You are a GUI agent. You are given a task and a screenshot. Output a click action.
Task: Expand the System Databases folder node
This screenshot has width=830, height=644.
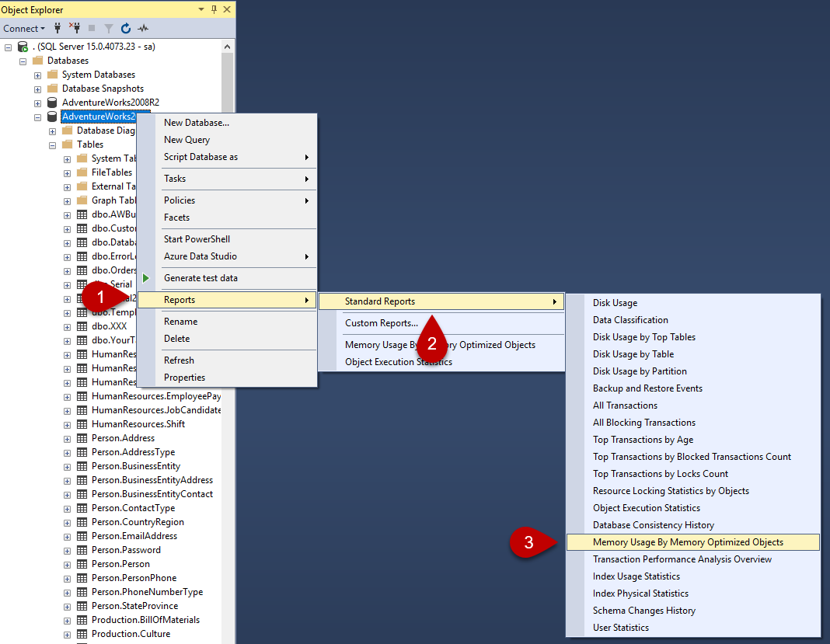pos(37,75)
